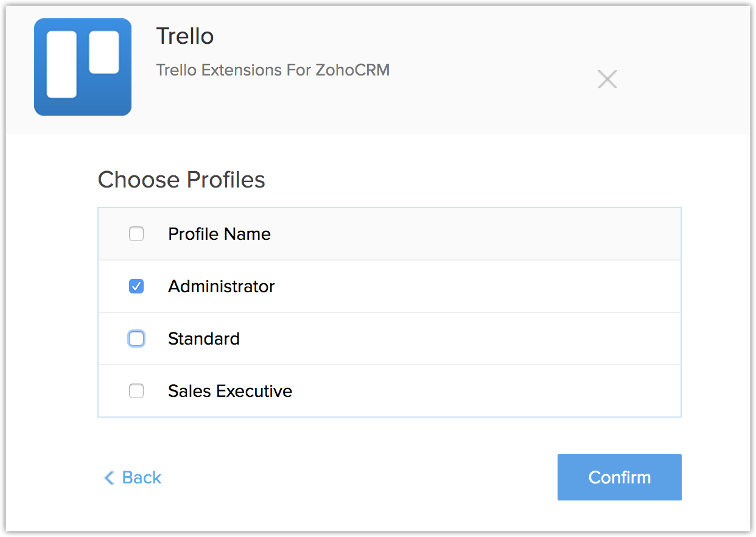Go back using the Back link text

[142, 478]
